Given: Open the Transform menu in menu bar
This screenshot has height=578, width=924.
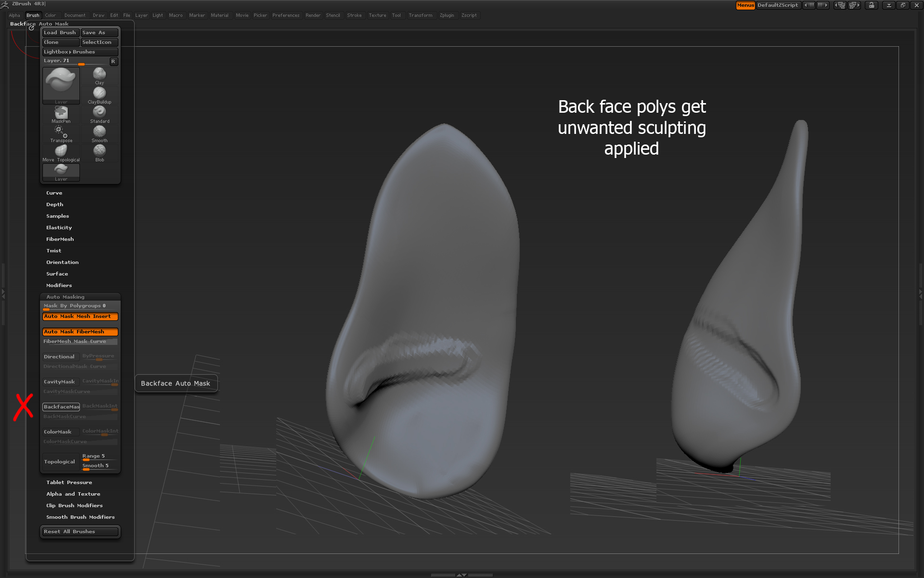Looking at the screenshot, I should 422,14.
